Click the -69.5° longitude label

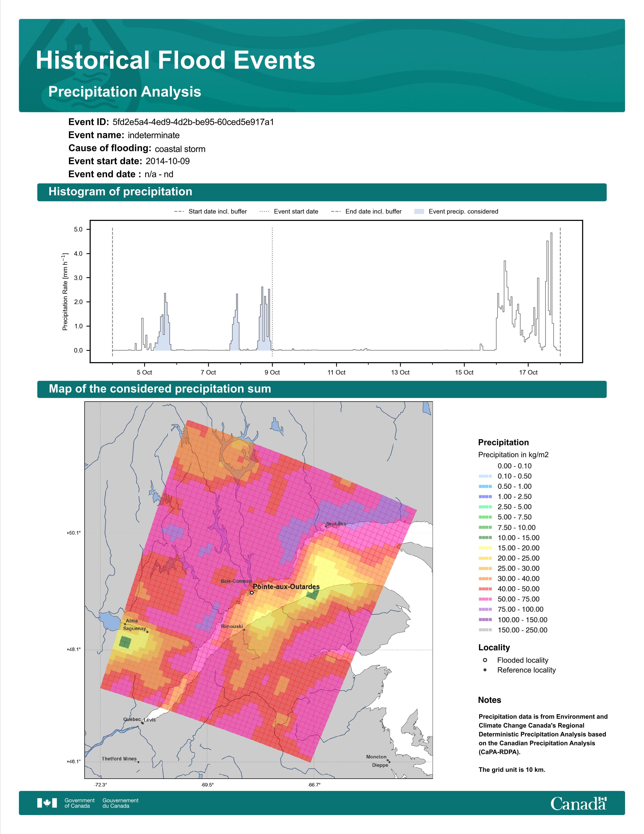click(x=207, y=785)
